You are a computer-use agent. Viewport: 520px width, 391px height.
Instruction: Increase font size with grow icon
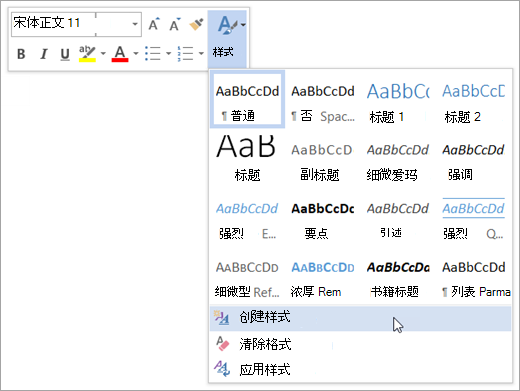(154, 24)
